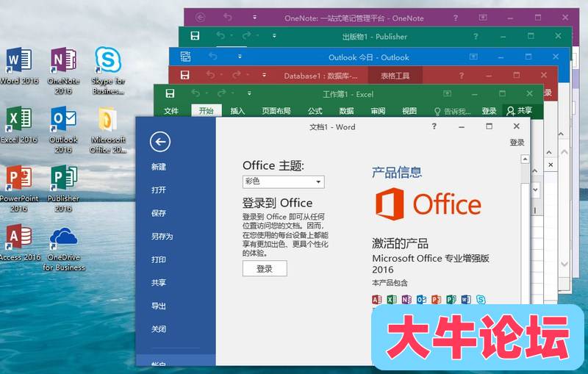The height and width of the screenshot is (374, 588).
Task: Click redo in Excel quick access toolbar
Action: point(222,93)
